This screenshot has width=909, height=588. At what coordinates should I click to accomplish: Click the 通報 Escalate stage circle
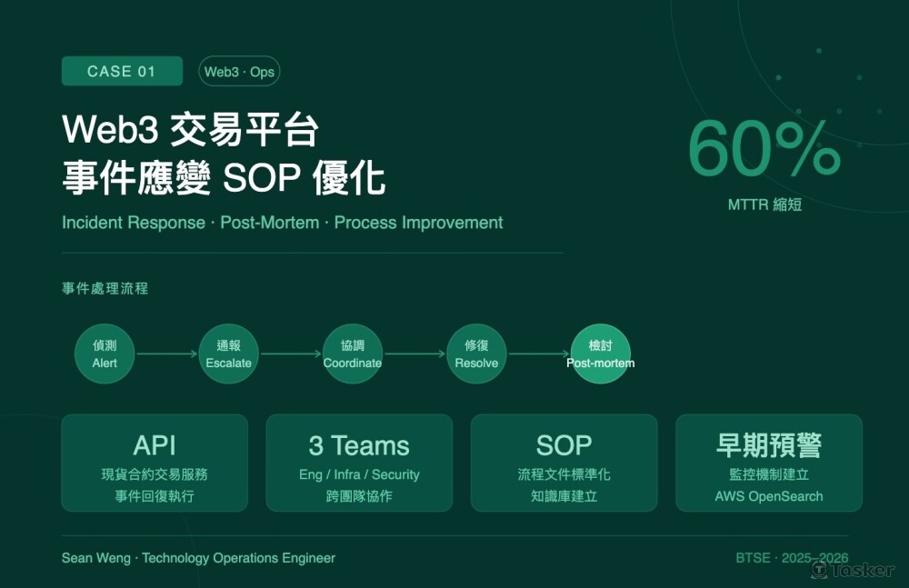click(x=228, y=354)
